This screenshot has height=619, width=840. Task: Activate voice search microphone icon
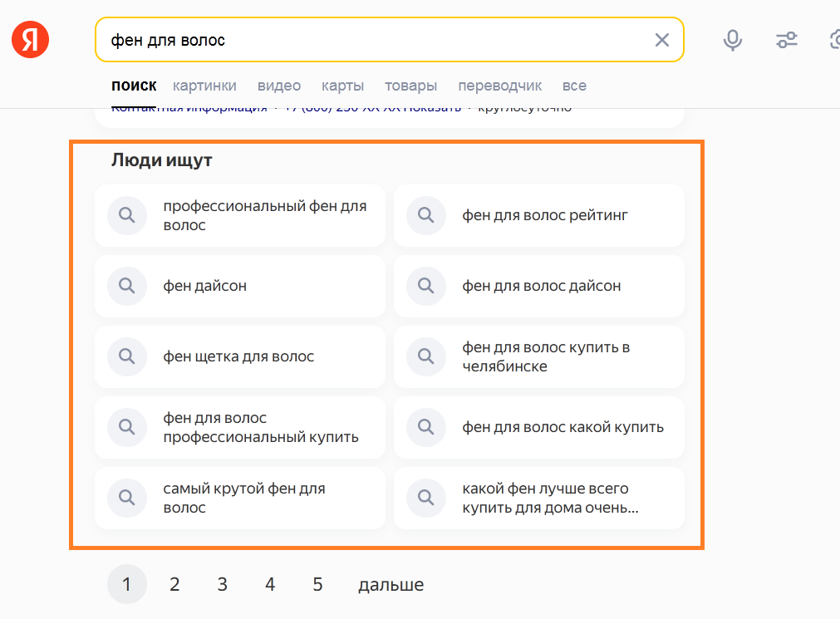point(732,40)
